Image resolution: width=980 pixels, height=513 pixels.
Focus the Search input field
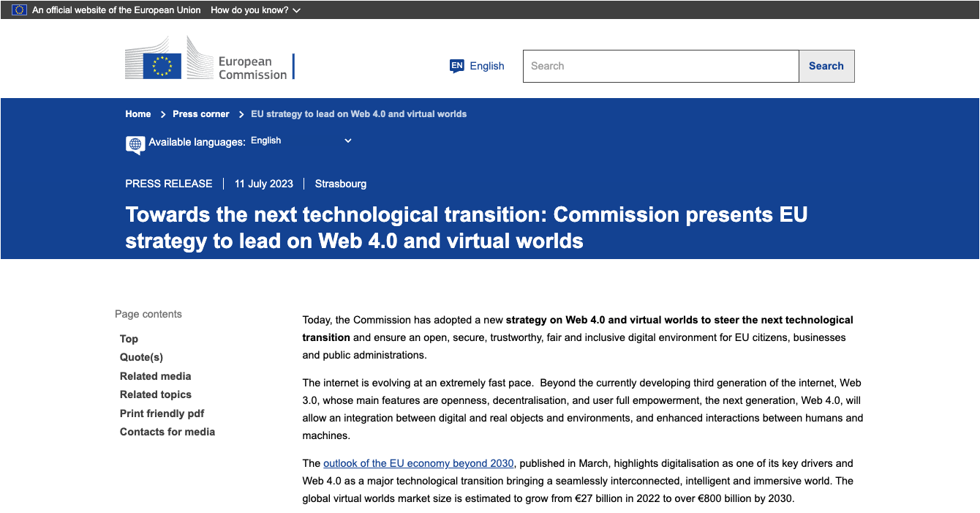pyautogui.click(x=661, y=66)
